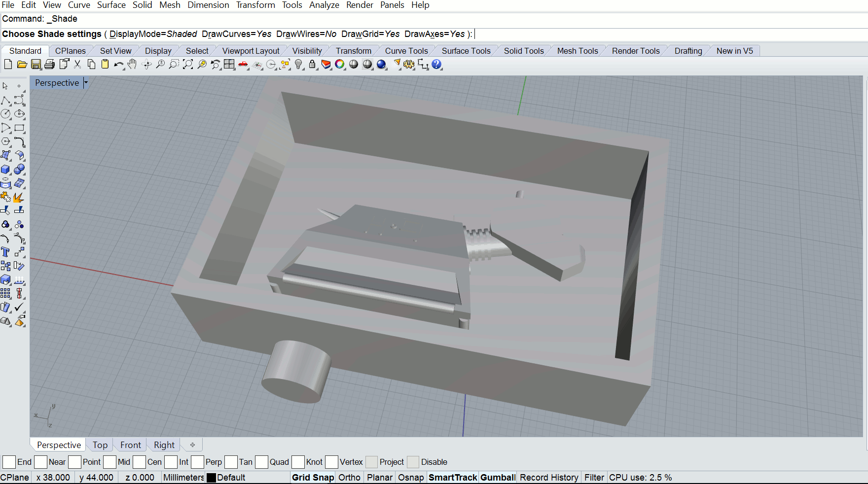Enable Near object snap
Image resolution: width=868 pixels, height=484 pixels.
[41, 462]
